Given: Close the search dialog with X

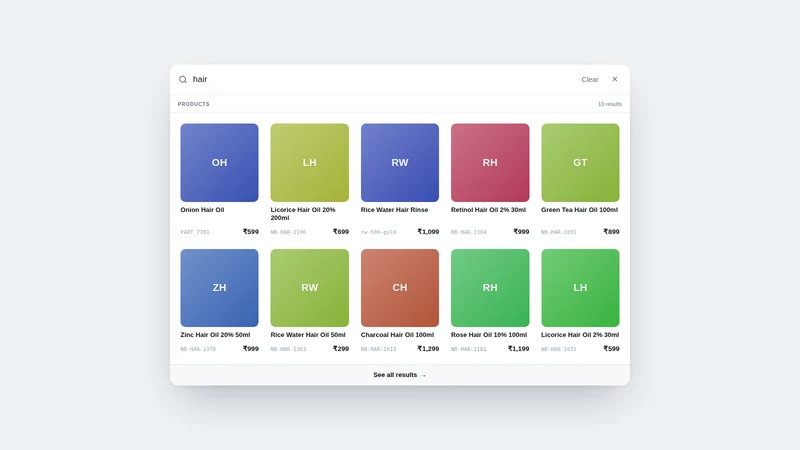Looking at the screenshot, I should [x=615, y=79].
